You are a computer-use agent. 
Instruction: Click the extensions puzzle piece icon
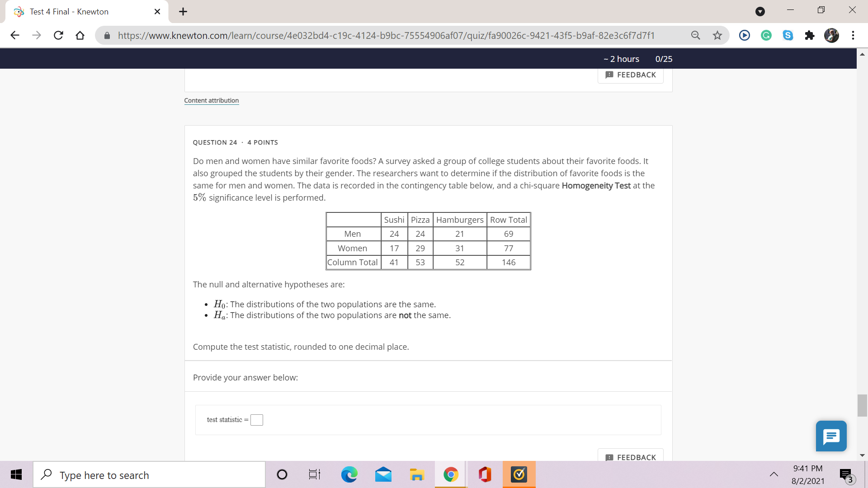(810, 34)
